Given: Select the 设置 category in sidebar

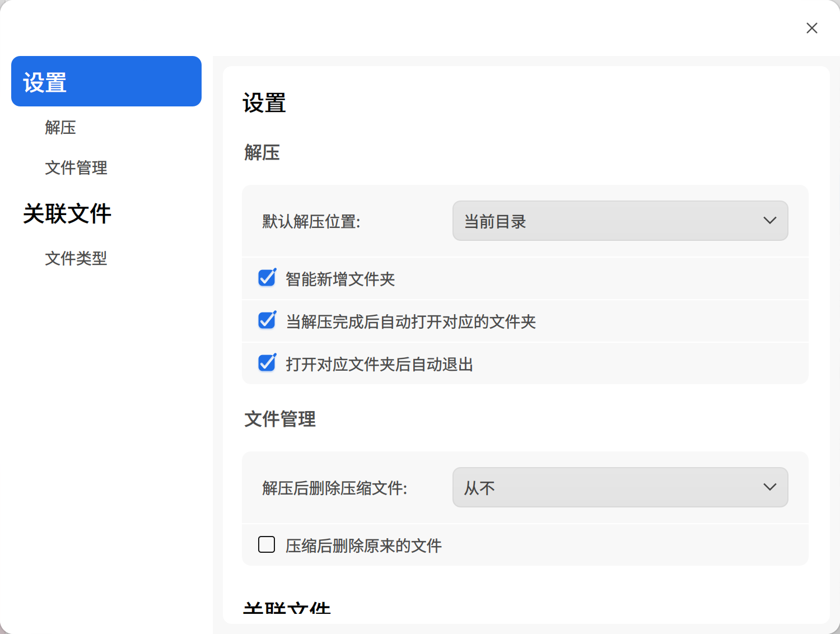Looking at the screenshot, I should (x=106, y=81).
